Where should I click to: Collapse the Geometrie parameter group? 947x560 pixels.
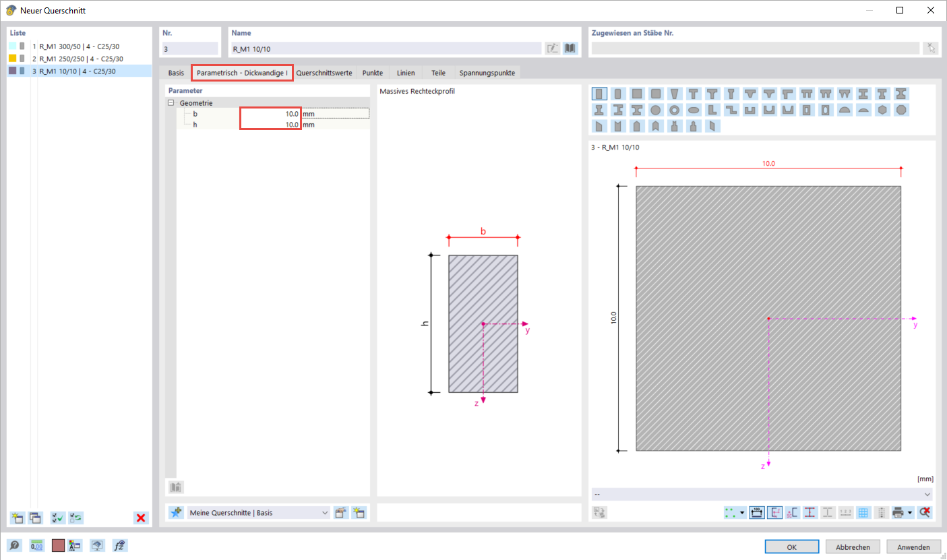pyautogui.click(x=171, y=102)
